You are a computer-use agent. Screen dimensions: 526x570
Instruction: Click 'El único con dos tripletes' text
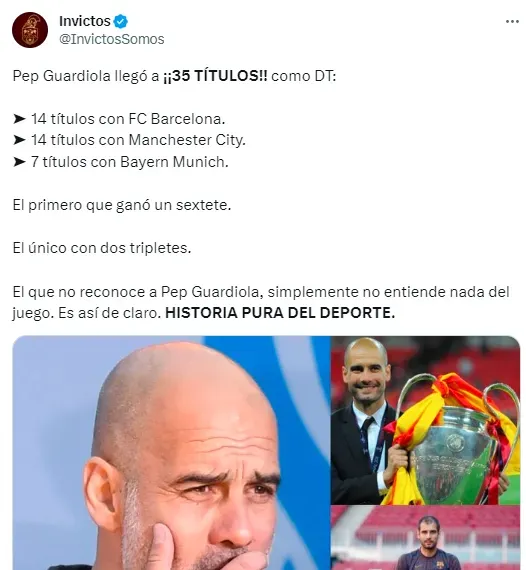click(x=102, y=248)
